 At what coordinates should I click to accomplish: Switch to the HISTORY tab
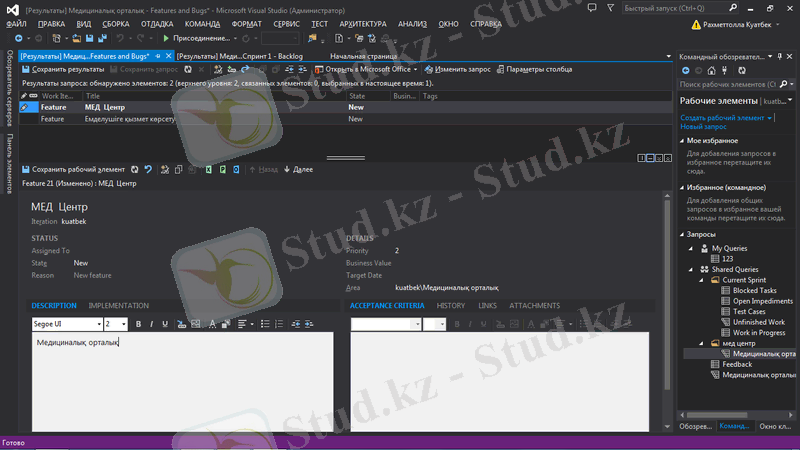(451, 306)
